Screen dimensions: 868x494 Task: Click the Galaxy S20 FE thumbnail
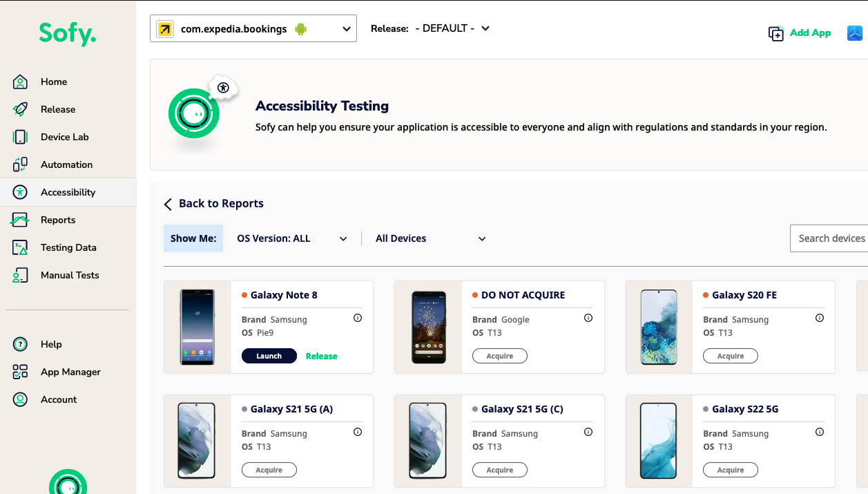click(x=659, y=327)
